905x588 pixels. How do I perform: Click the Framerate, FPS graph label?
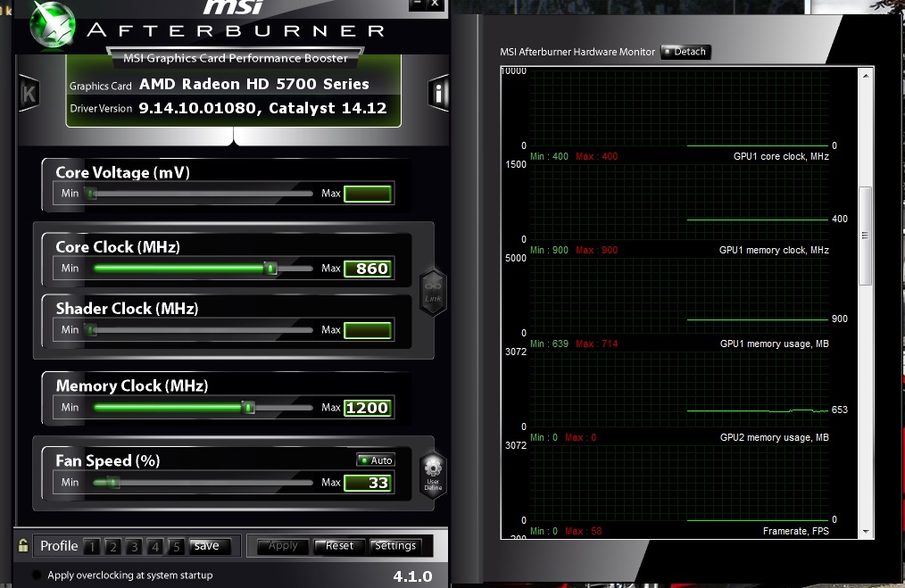tap(795, 531)
